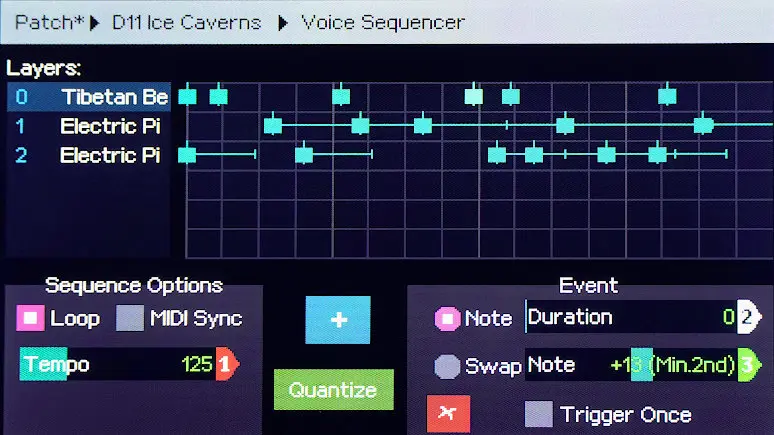Select first note event on layer 2

(x=187, y=155)
